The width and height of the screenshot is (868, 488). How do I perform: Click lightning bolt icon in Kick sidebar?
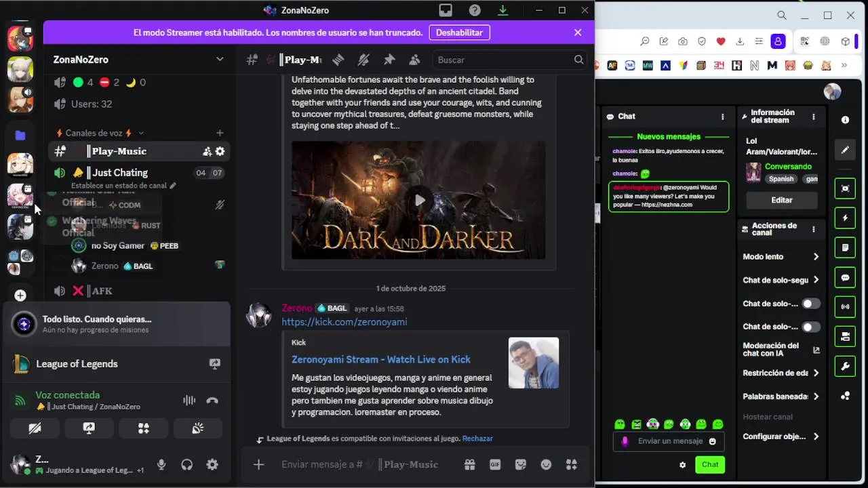(x=845, y=218)
